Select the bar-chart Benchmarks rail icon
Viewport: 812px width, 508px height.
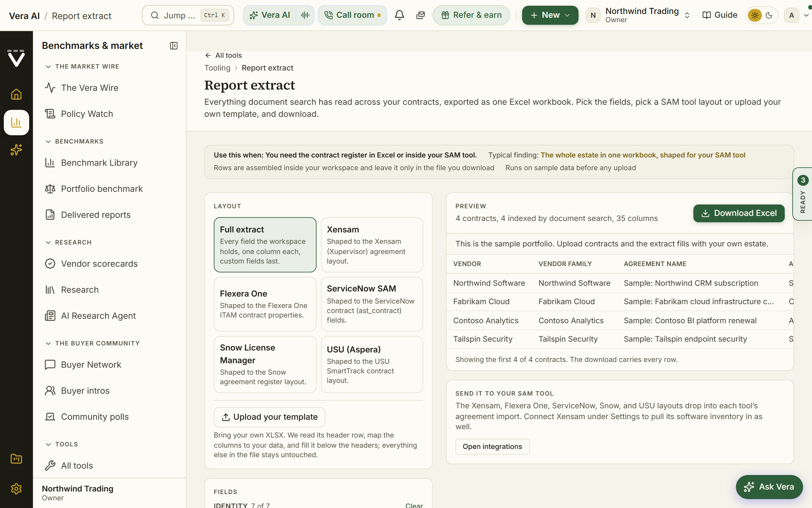(16, 122)
